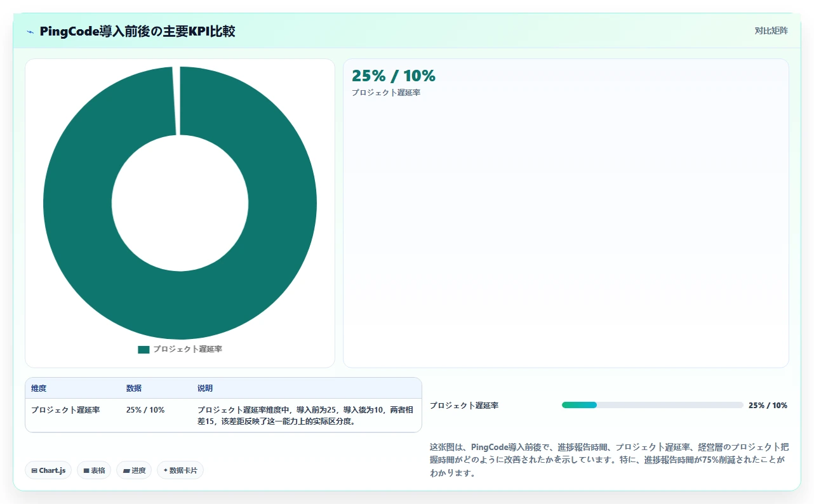Click the 25% / 10% table cell

pyautogui.click(x=145, y=410)
